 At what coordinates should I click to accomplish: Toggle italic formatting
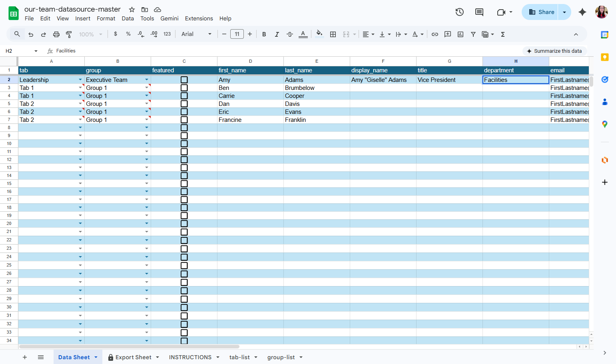coord(277,34)
